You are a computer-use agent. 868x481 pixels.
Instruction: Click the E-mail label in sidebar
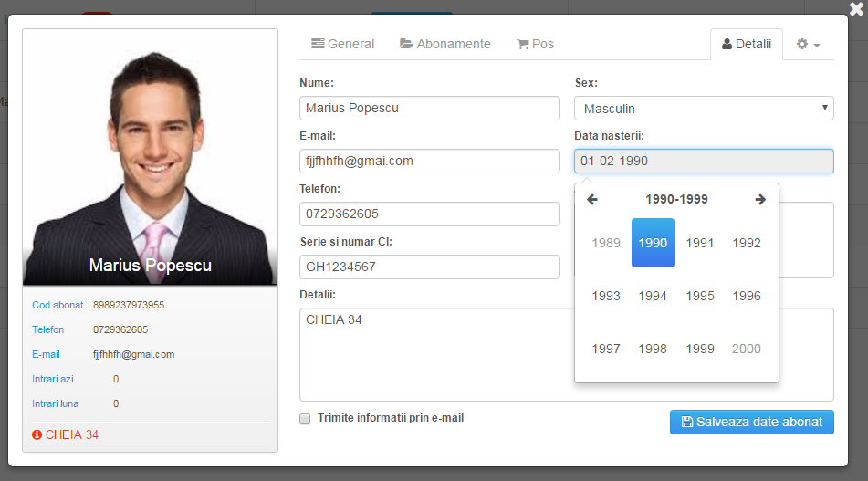46,354
